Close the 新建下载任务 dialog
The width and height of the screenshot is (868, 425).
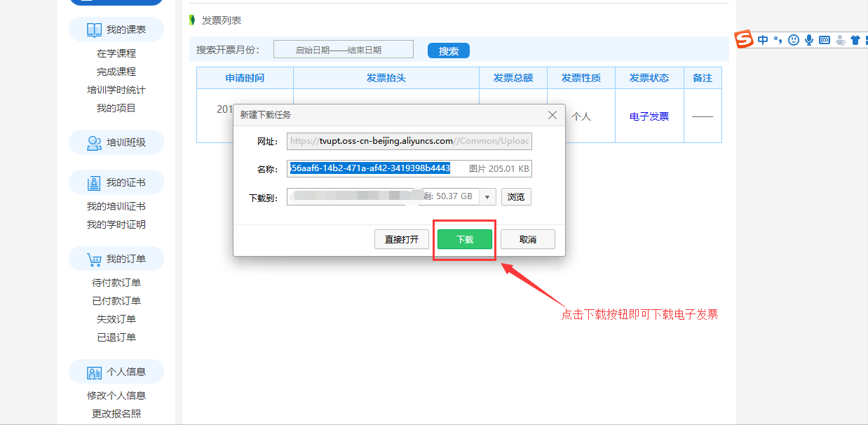[552, 115]
